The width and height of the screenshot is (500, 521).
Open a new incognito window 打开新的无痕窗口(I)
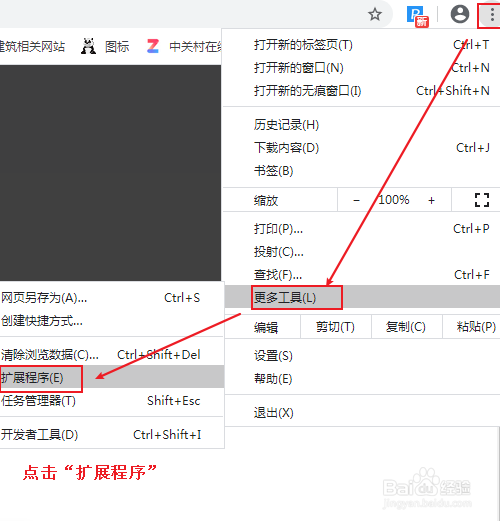(361, 91)
